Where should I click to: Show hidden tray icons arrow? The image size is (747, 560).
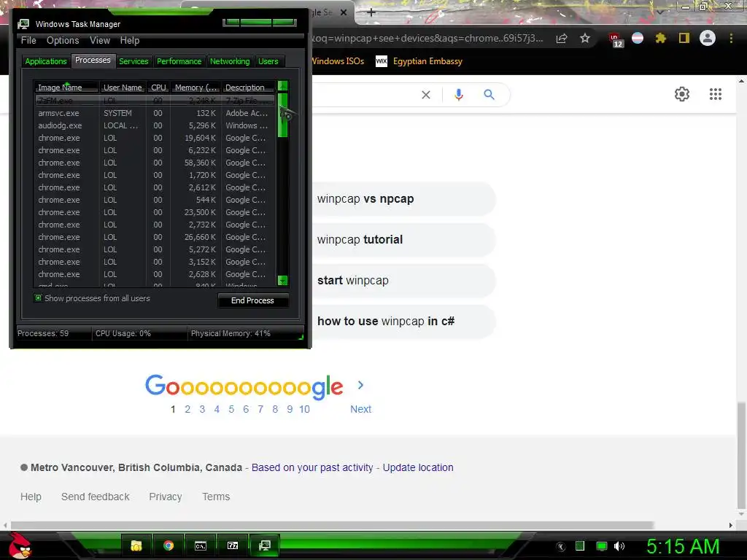(x=561, y=547)
